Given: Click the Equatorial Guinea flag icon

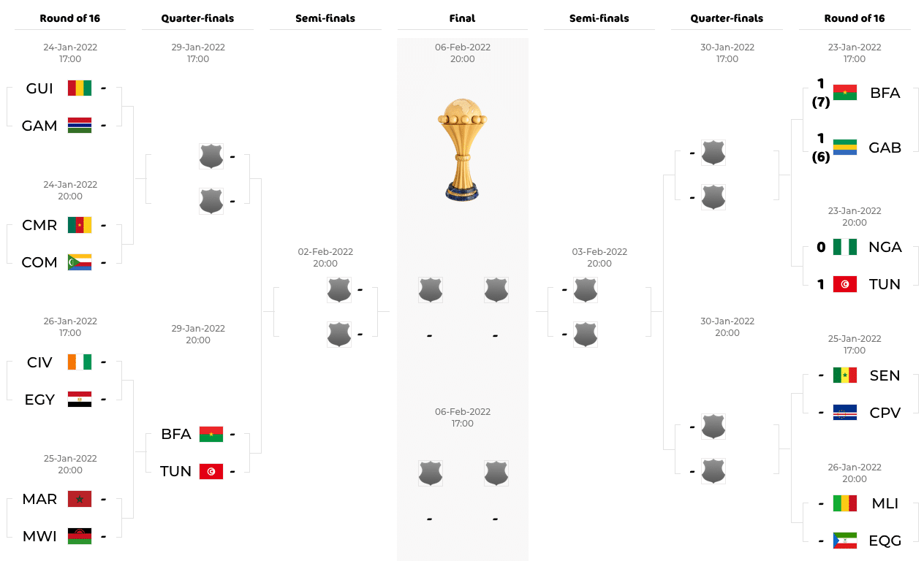Looking at the screenshot, I should coord(845,540).
